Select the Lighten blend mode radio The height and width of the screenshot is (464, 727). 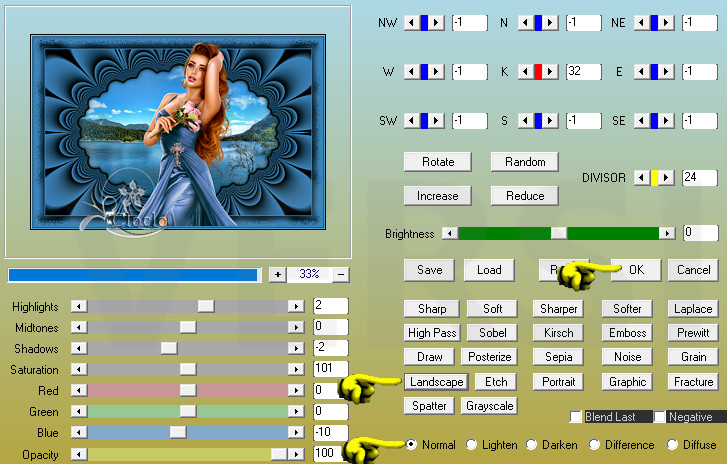(473, 445)
